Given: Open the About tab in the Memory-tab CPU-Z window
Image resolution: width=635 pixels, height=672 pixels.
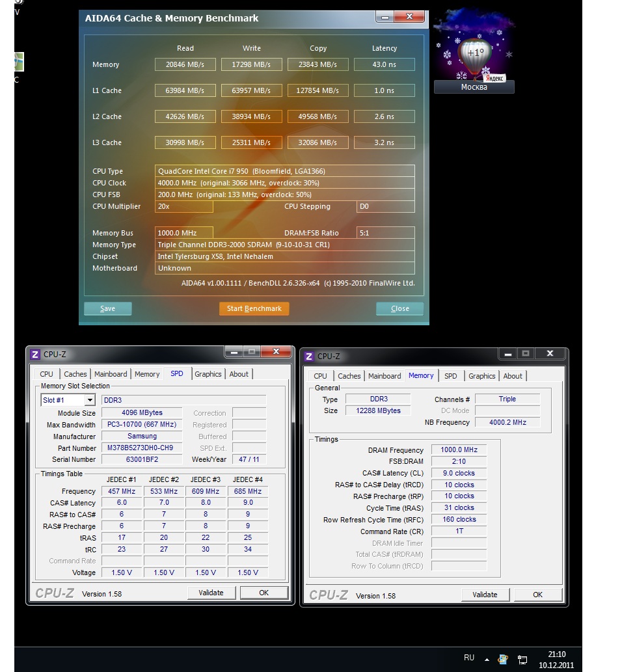Looking at the screenshot, I should pyautogui.click(x=513, y=376).
